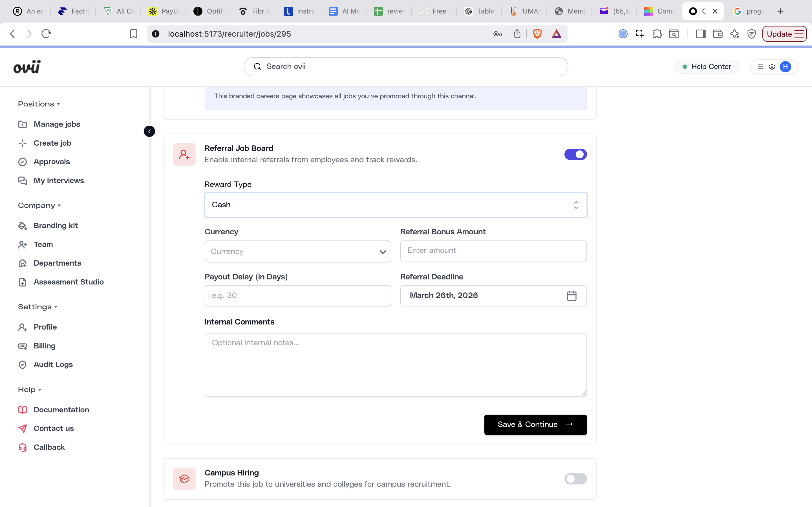Click the Internal Comments text area

point(395,365)
